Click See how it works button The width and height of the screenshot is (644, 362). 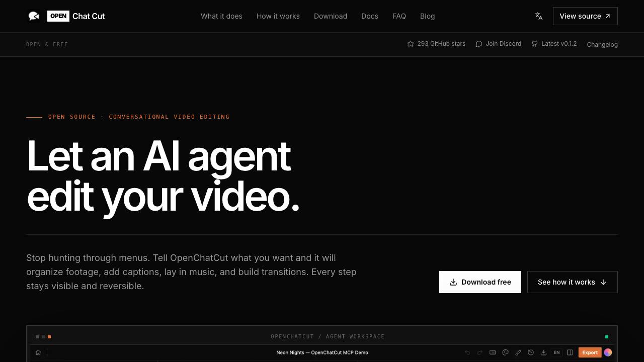573,282
